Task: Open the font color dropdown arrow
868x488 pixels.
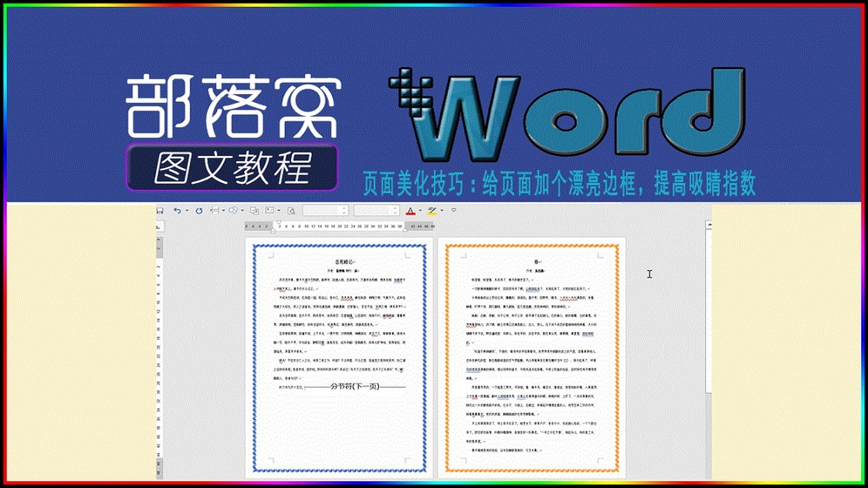Action: tap(420, 211)
